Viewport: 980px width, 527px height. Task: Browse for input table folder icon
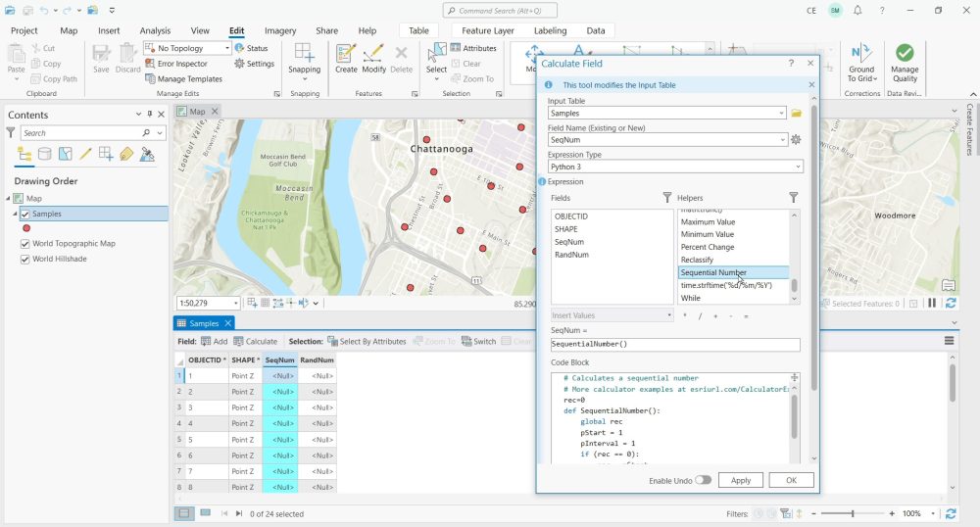pos(796,113)
